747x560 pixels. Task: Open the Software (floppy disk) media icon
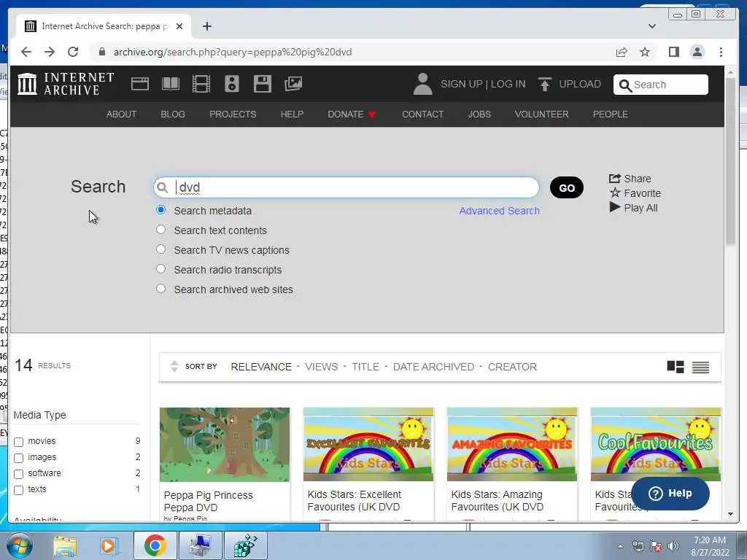pos(263,84)
